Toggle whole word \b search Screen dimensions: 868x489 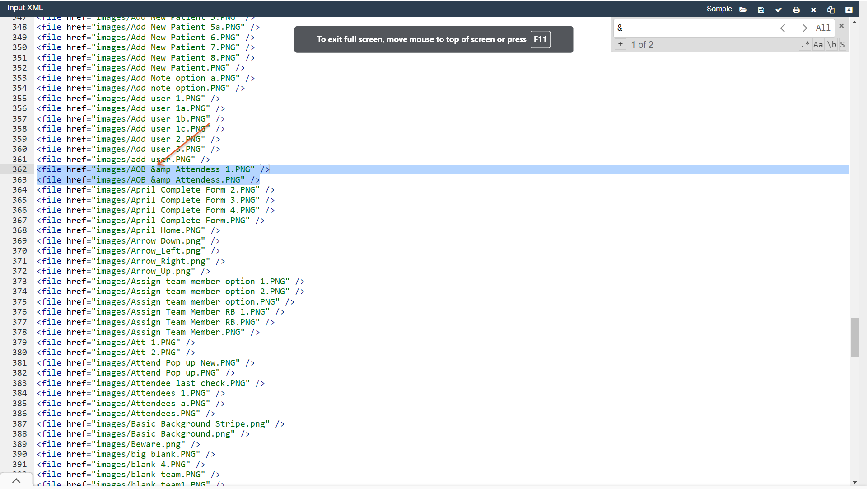832,44
